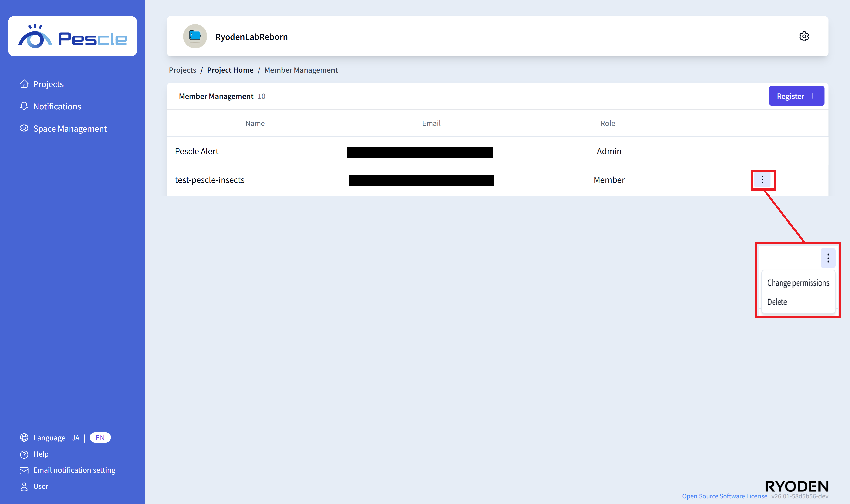Open User profile icon
The width and height of the screenshot is (850, 504).
pyautogui.click(x=24, y=487)
